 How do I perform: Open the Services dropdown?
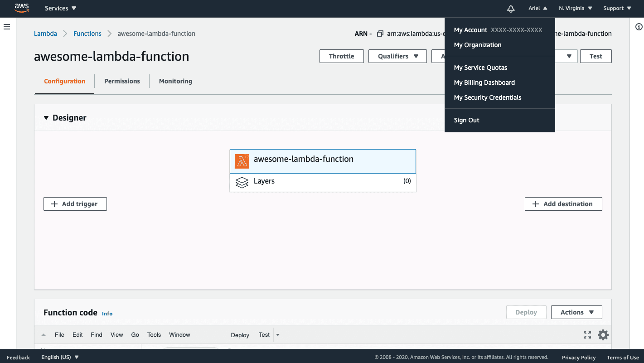(x=61, y=8)
